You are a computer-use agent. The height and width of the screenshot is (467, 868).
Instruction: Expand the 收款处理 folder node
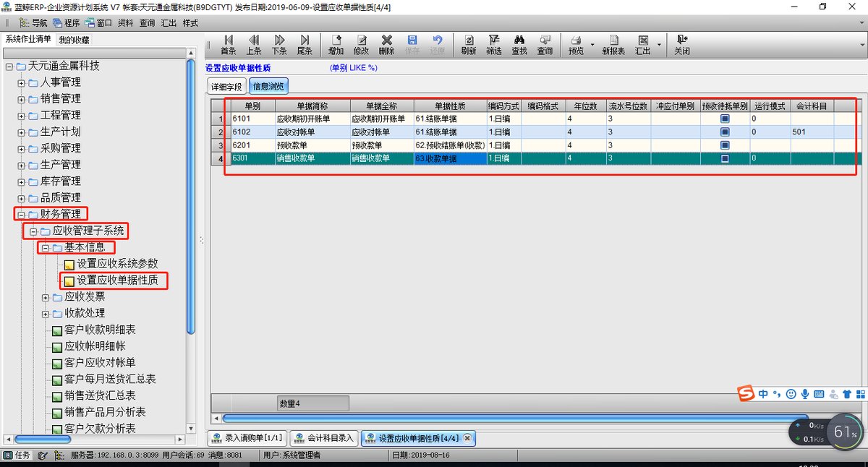pyautogui.click(x=46, y=314)
